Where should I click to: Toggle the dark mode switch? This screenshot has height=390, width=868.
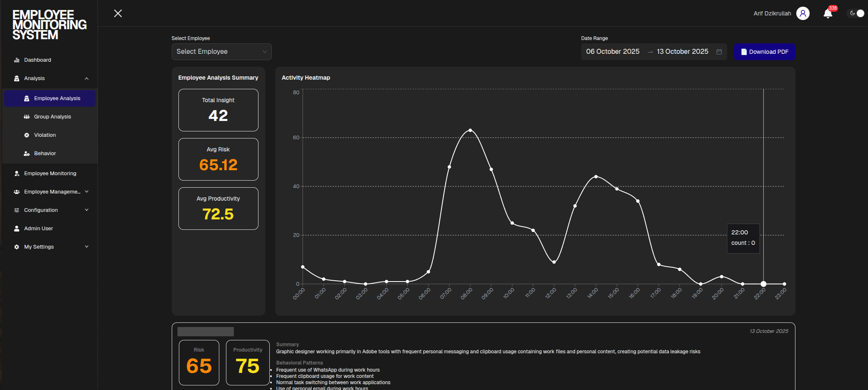pos(856,13)
